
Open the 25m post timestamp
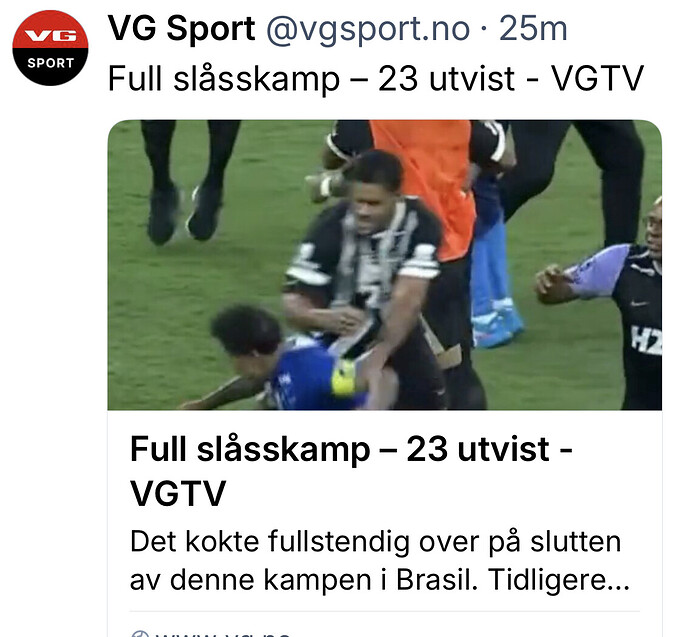533,29
